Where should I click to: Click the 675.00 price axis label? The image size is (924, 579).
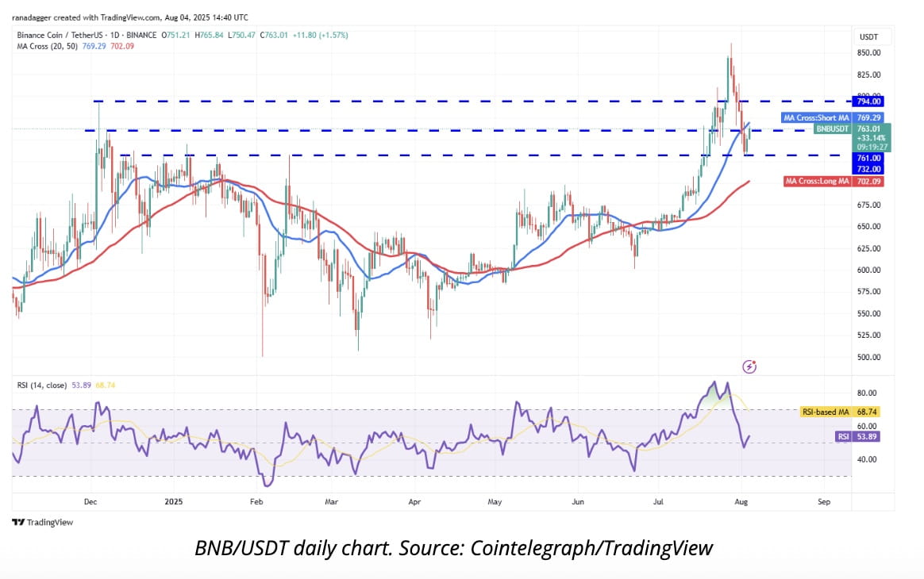click(x=868, y=205)
